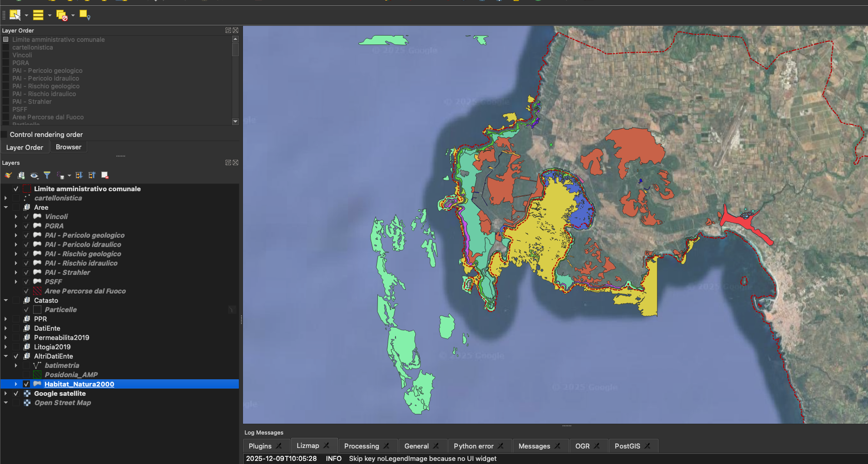The width and height of the screenshot is (868, 464).
Task: Uncheck the Habitat_Natura2000 layer checkbox
Action: [26, 384]
